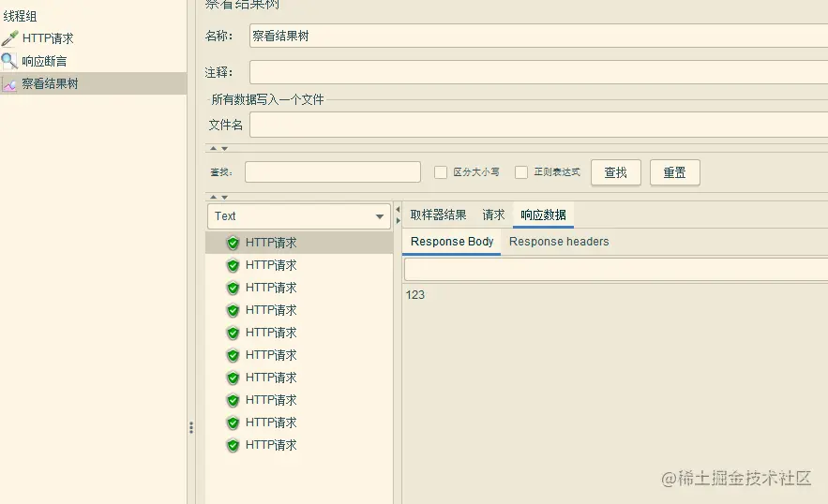Click the response body search field
Image resolution: width=828 pixels, height=504 pixels.
pos(616,270)
